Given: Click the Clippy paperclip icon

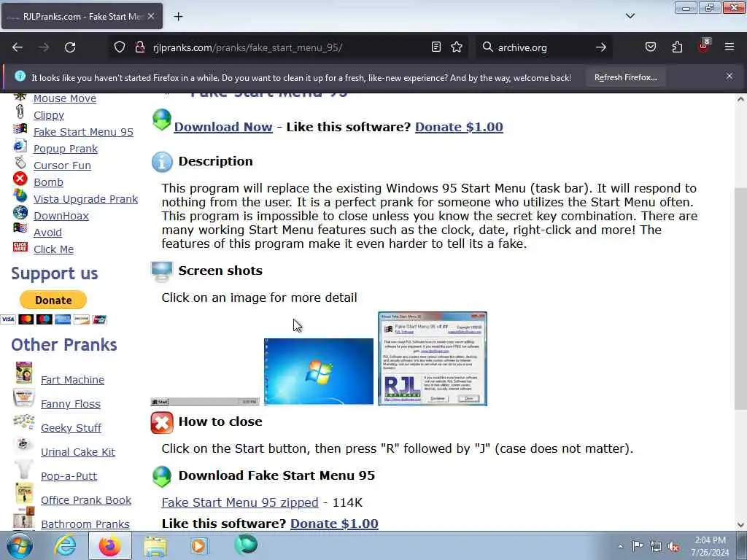Looking at the screenshot, I should pos(20,112).
